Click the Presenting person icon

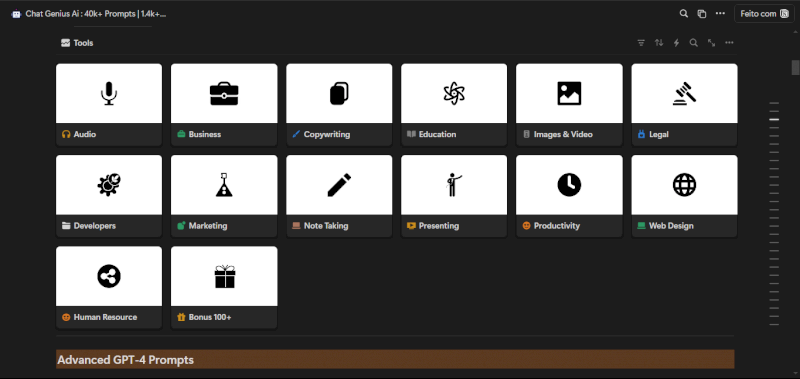click(x=454, y=185)
